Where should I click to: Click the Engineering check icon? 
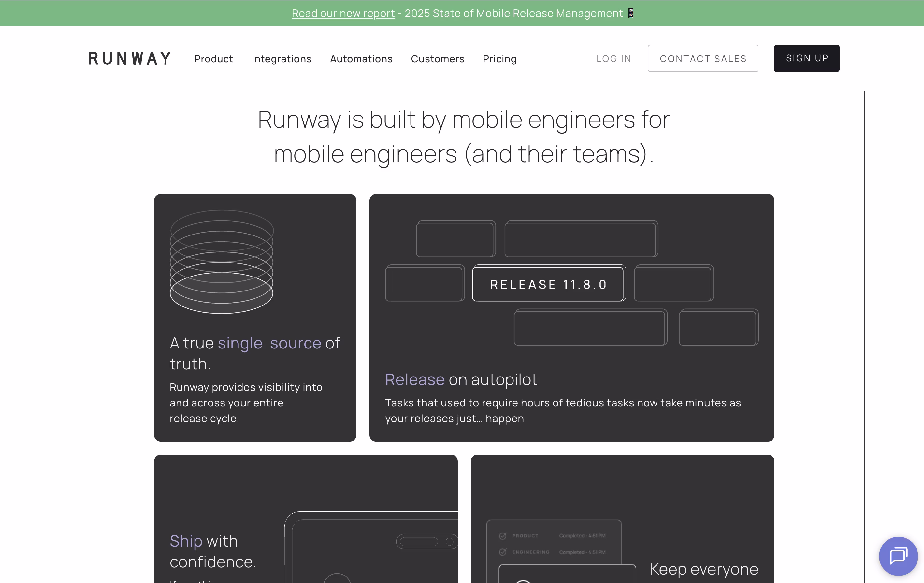(x=503, y=552)
